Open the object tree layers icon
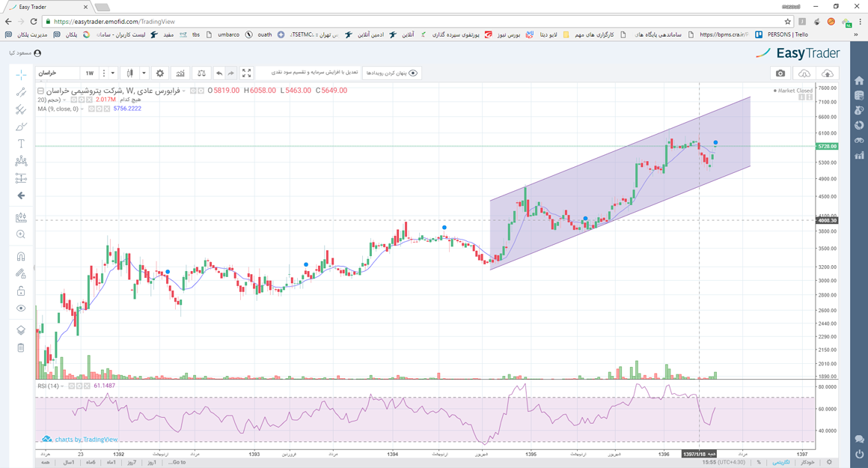Image resolution: width=868 pixels, height=468 pixels. pos(21,330)
